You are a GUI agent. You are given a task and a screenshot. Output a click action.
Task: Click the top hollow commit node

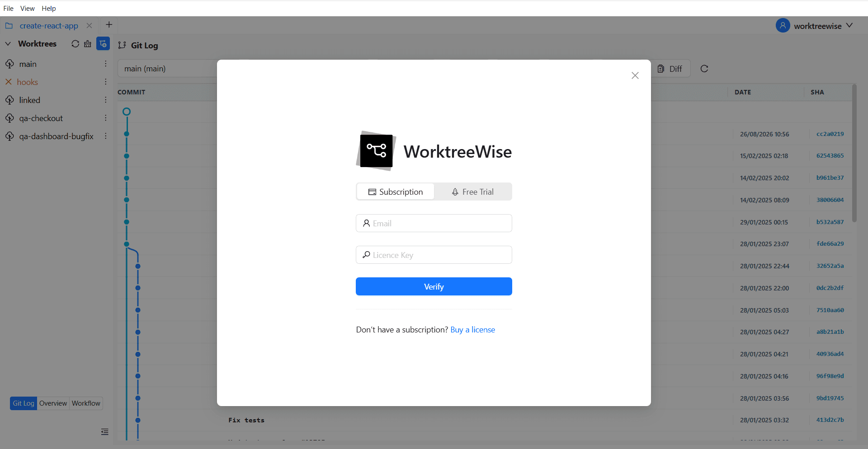tap(127, 112)
